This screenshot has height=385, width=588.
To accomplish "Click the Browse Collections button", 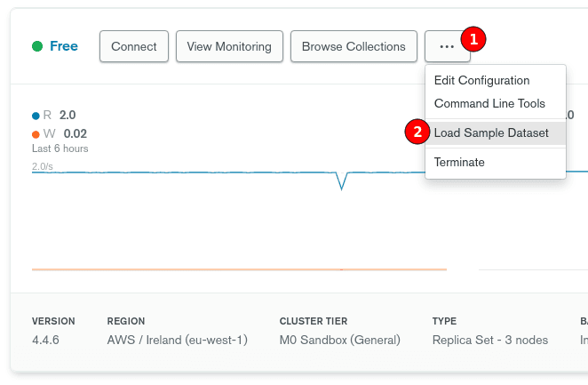I will coord(354,46).
